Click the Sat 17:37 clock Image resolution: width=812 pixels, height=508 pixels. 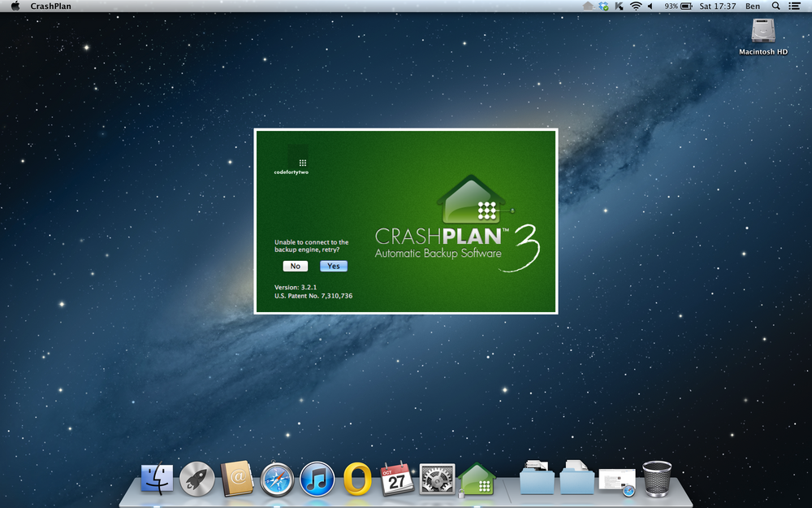(x=717, y=7)
